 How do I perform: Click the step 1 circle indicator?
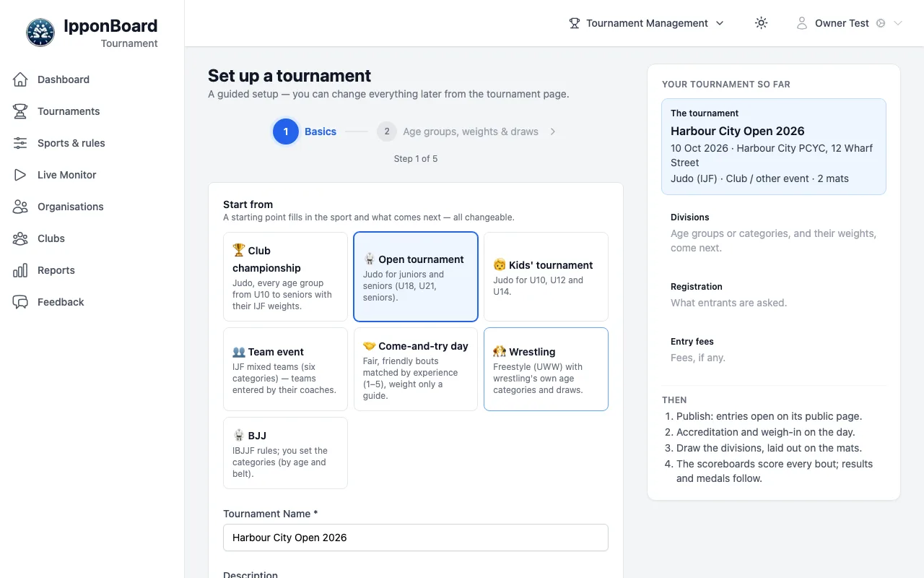[286, 131]
